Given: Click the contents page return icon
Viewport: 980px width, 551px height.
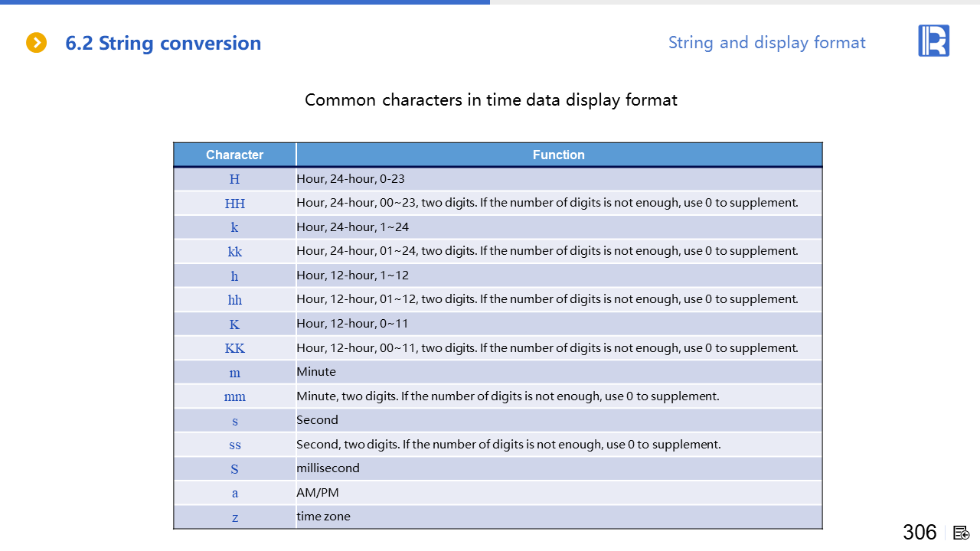Looking at the screenshot, I should coord(962,533).
